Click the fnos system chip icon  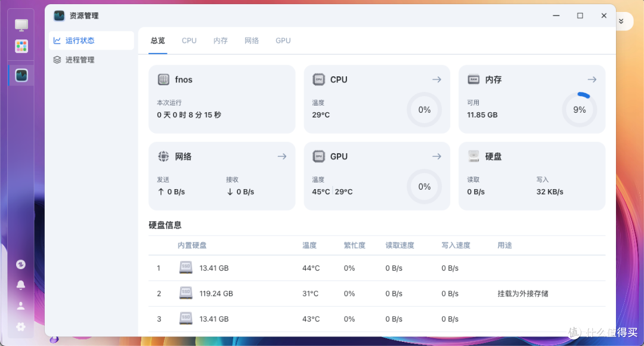pyautogui.click(x=163, y=79)
